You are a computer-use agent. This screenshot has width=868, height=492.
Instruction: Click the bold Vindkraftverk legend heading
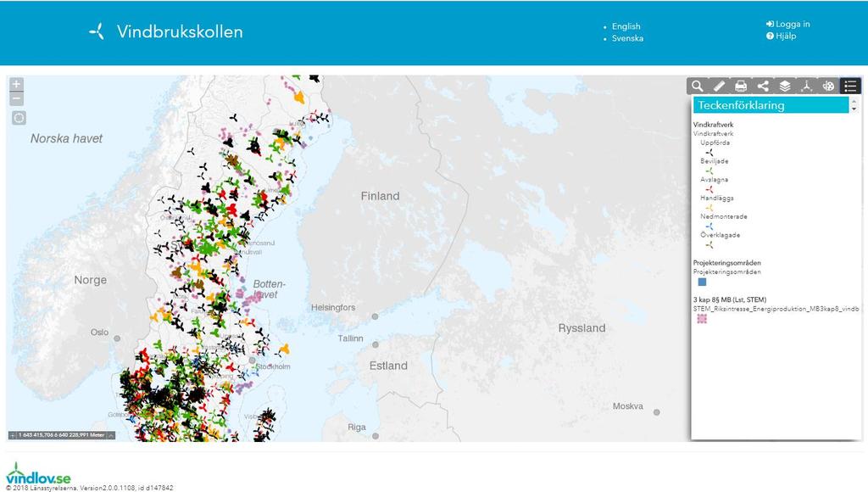713,125
